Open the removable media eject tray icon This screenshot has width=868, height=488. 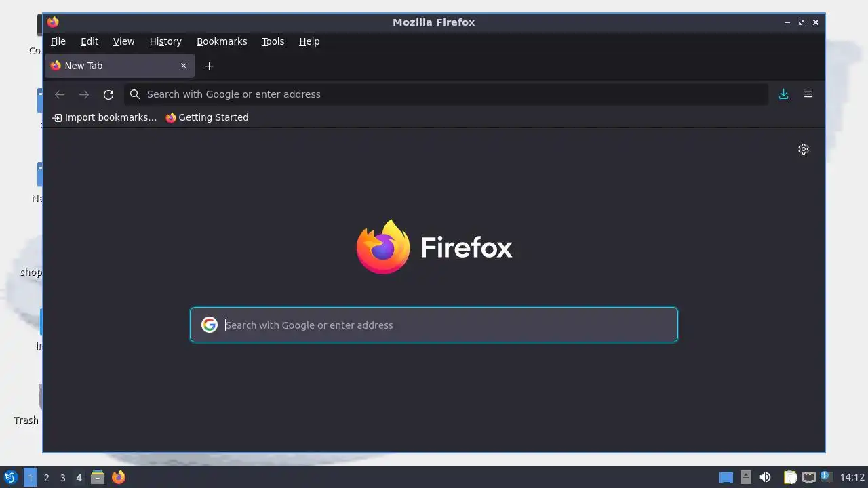tap(746, 477)
